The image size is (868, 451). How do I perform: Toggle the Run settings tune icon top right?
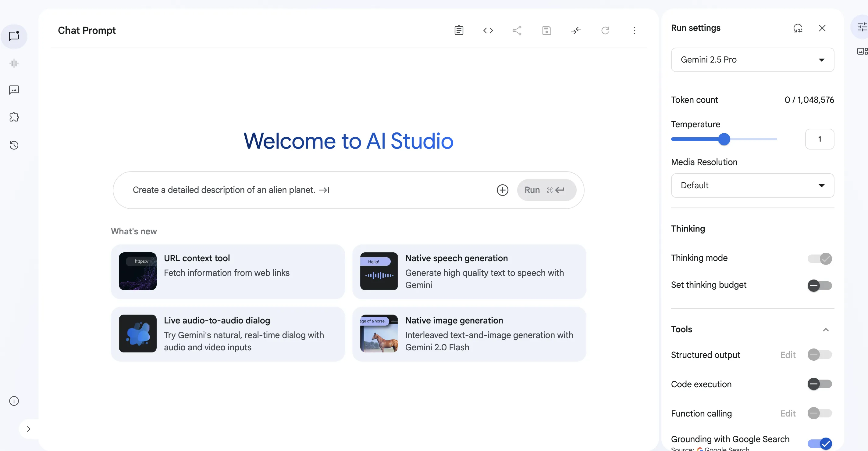point(861,27)
